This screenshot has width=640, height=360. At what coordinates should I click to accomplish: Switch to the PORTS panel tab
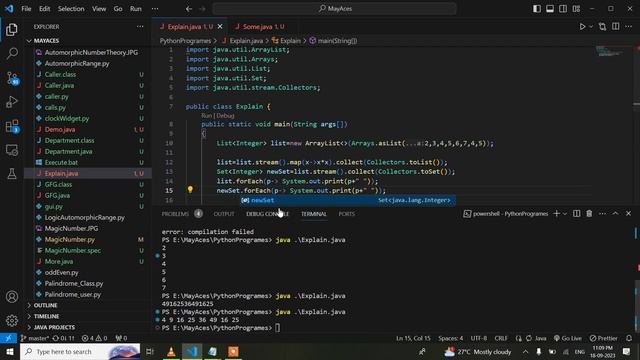click(347, 214)
